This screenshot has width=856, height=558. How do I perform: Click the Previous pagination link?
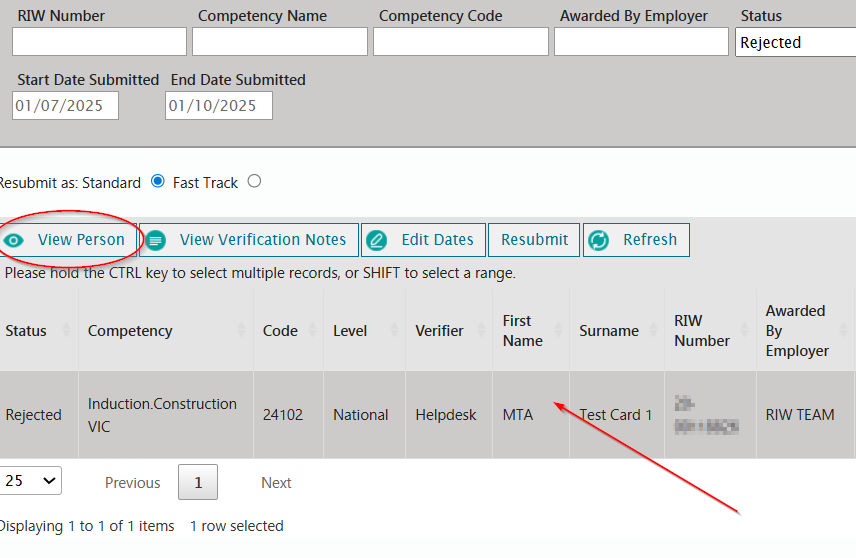coord(132,483)
